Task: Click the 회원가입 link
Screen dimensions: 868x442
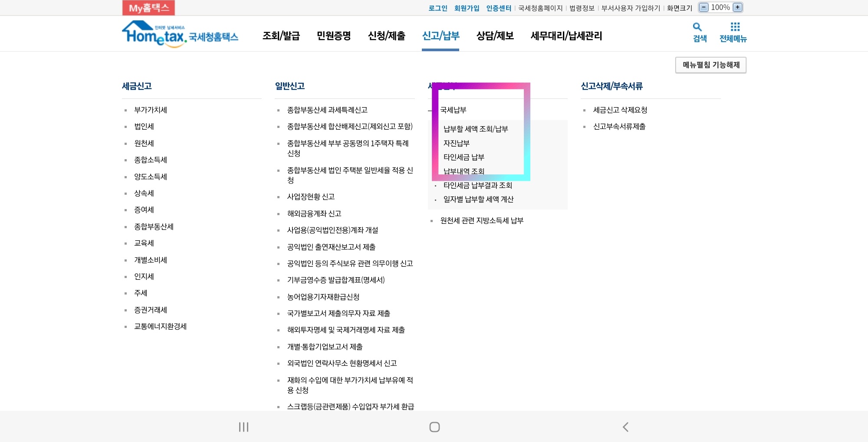Action: pos(467,8)
